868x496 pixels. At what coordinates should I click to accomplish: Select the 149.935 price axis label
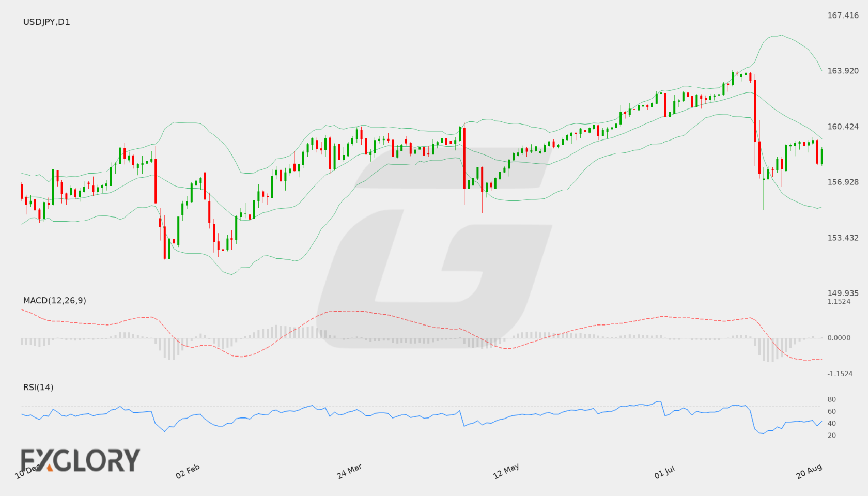coord(843,293)
